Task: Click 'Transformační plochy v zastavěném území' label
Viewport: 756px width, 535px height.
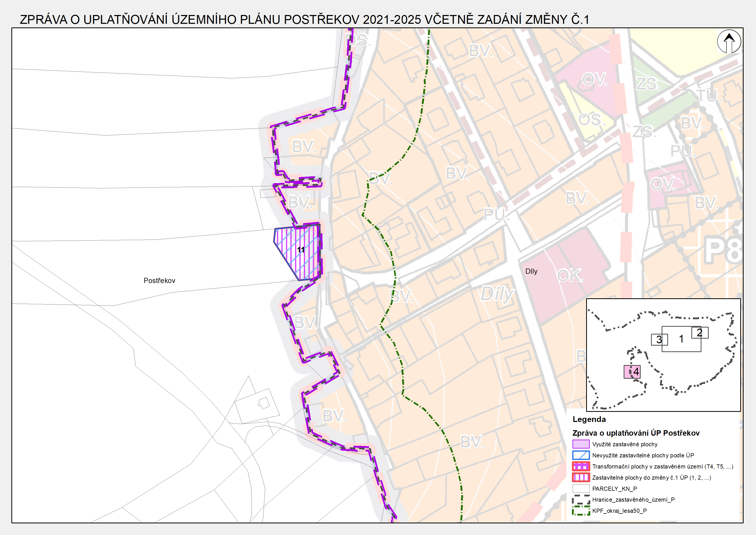Action: click(x=662, y=466)
